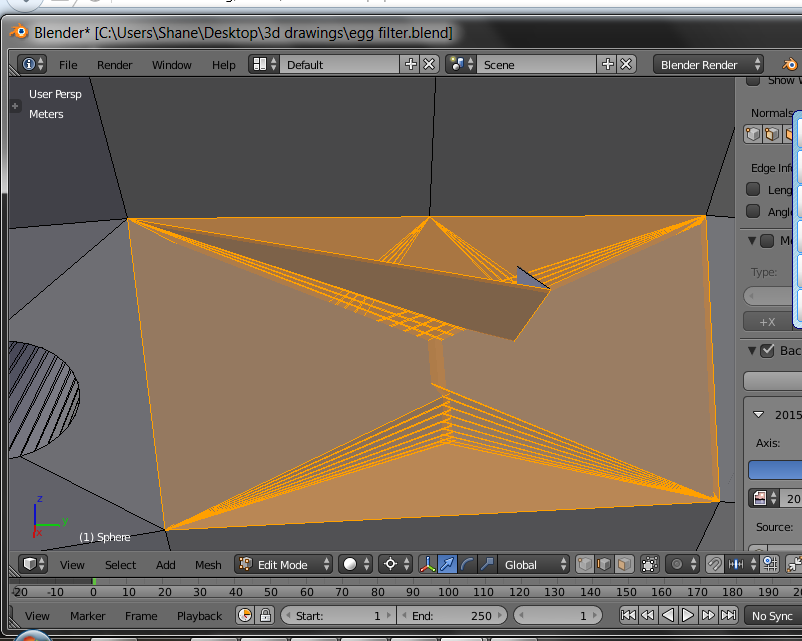Delete the current Scene
802x641 pixels.
click(x=626, y=64)
